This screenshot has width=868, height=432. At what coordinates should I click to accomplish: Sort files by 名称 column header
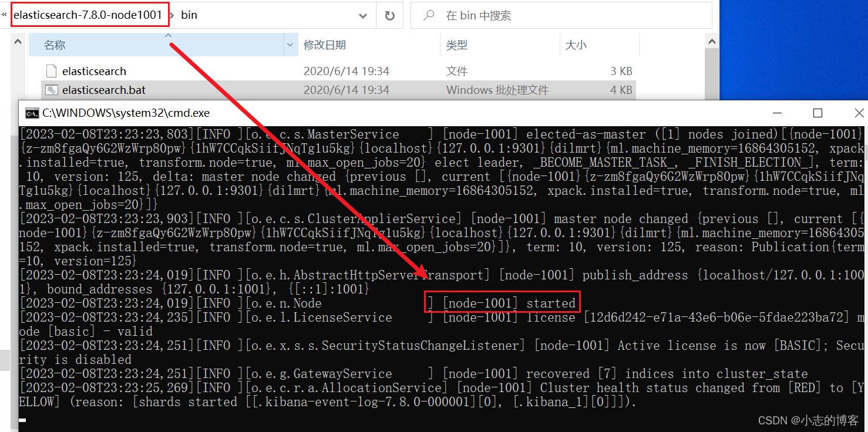pyautogui.click(x=156, y=45)
